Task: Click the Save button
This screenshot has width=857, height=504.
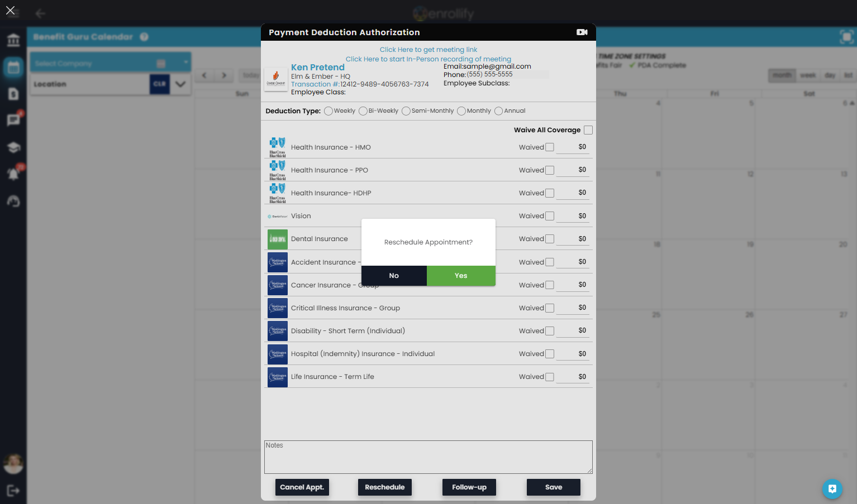Action: (x=554, y=487)
